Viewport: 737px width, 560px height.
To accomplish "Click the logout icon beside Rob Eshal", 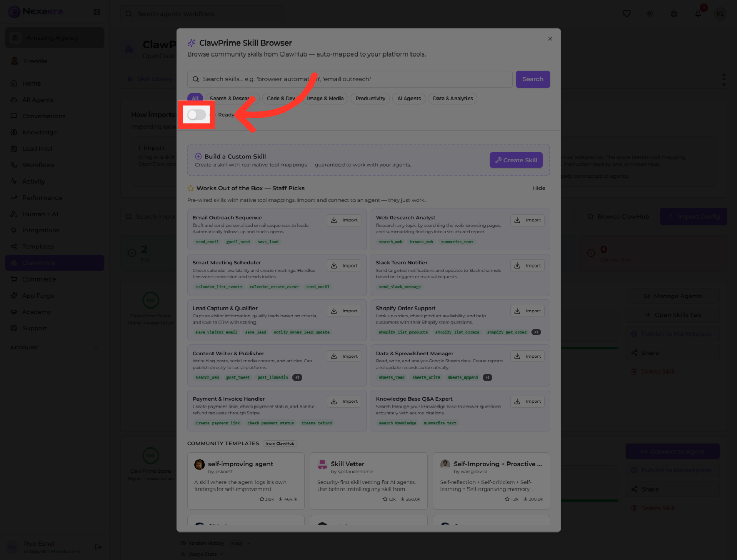I will pyautogui.click(x=98, y=547).
